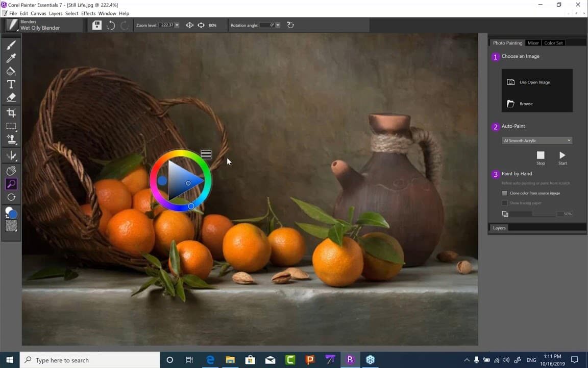Click the Reset rotation icon

pyautogui.click(x=290, y=25)
